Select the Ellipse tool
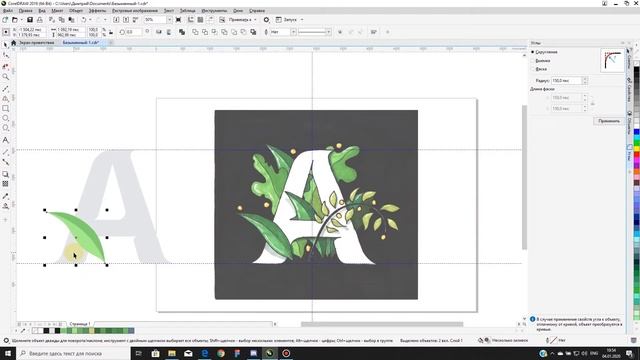Viewport: 640px width, 360px height. click(5, 118)
